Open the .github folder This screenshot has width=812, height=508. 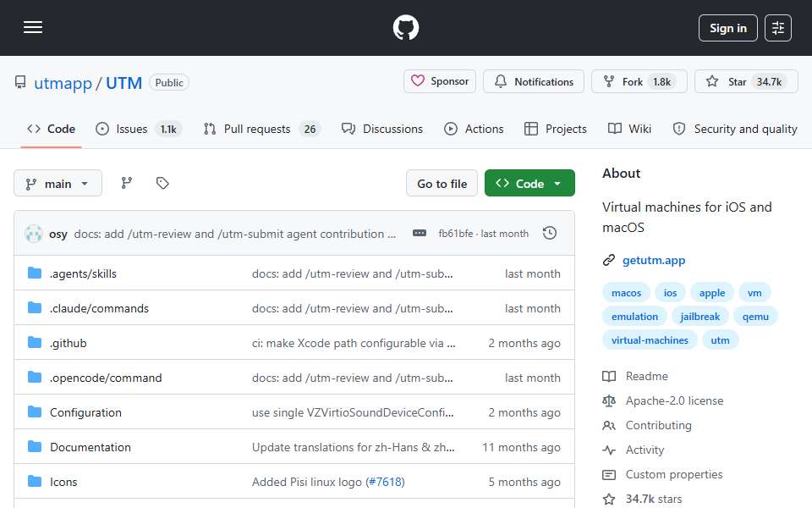(69, 343)
